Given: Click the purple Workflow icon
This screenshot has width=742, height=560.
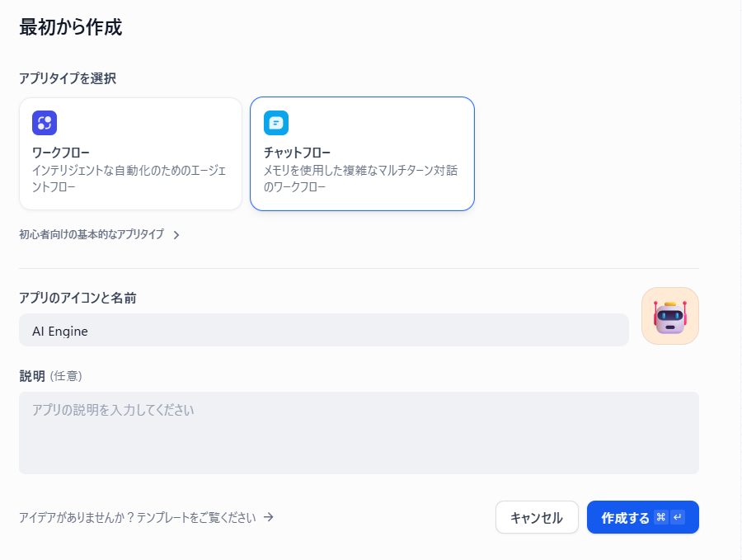Looking at the screenshot, I should pyautogui.click(x=45, y=123).
